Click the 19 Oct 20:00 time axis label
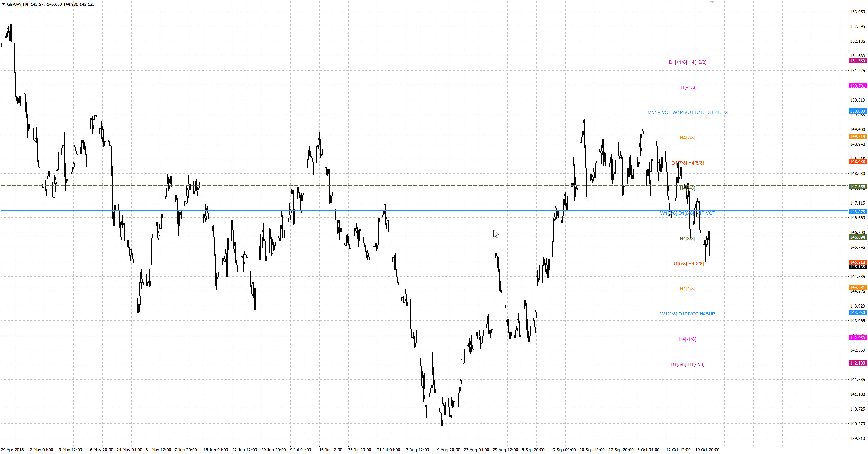The image size is (868, 454). coord(707,450)
